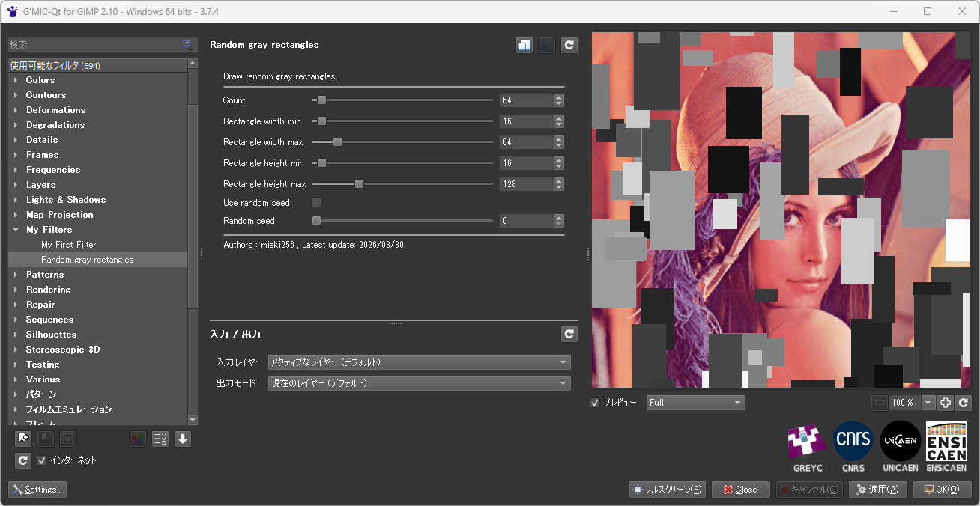
Task: Expand the Colors filter category
Action: [x=16, y=80]
